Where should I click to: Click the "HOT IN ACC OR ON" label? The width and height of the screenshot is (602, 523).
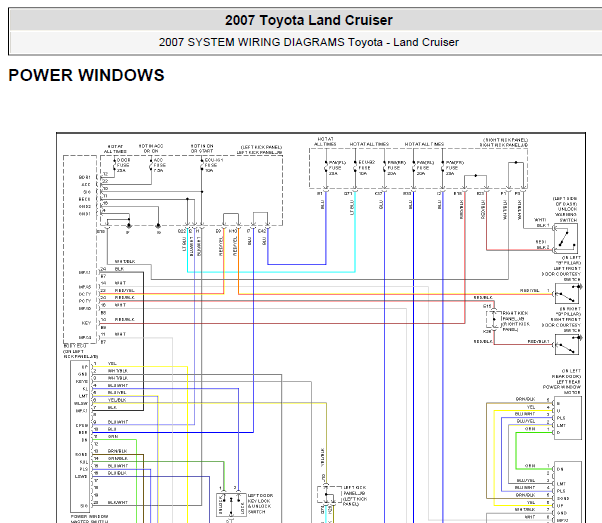[151, 149]
